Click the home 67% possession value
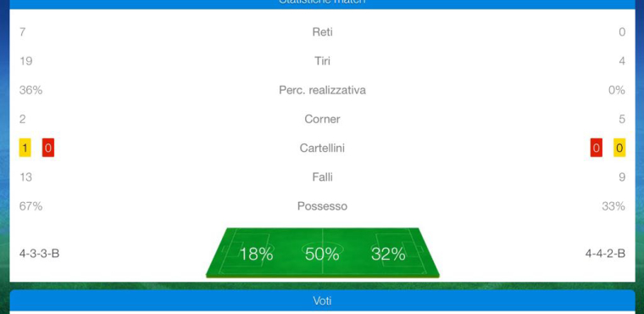 click(31, 206)
